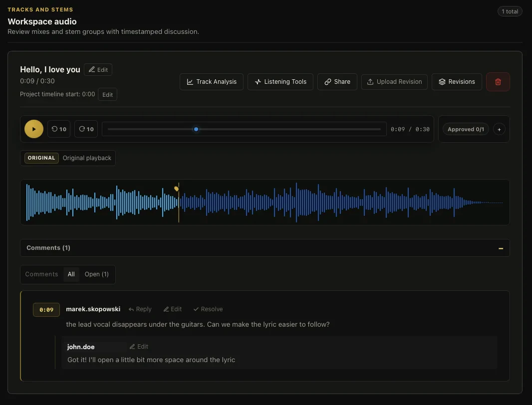Click the Approved 0/1 badge
This screenshot has width=532, height=405.
pos(466,129)
